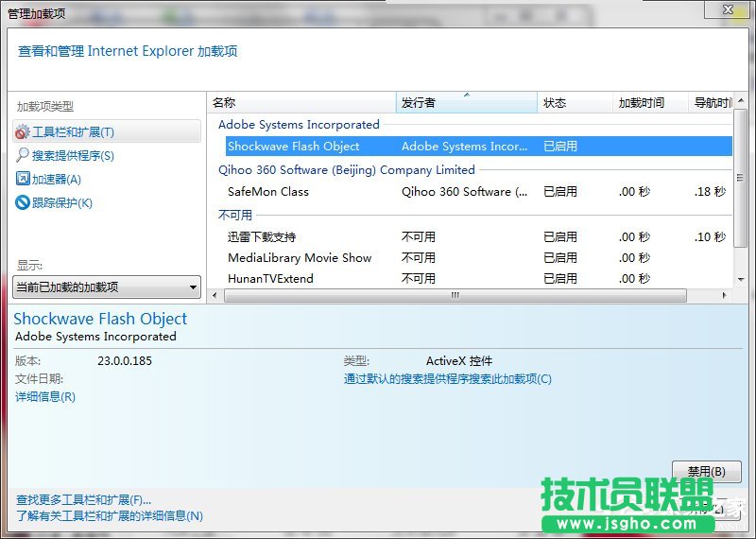Click .18 秒 navigation time cell

(x=710, y=192)
